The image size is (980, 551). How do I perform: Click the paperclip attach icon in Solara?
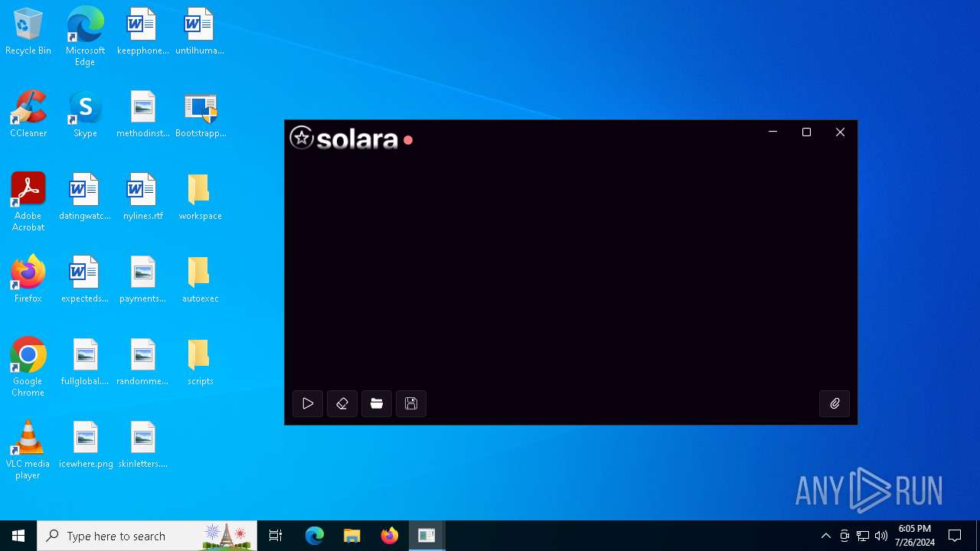[x=835, y=403]
